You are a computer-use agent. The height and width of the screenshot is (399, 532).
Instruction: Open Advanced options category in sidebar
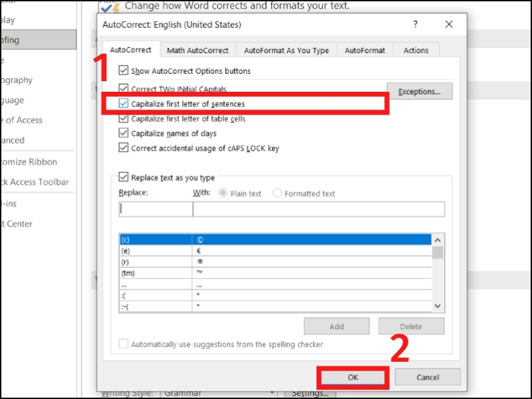click(x=12, y=140)
